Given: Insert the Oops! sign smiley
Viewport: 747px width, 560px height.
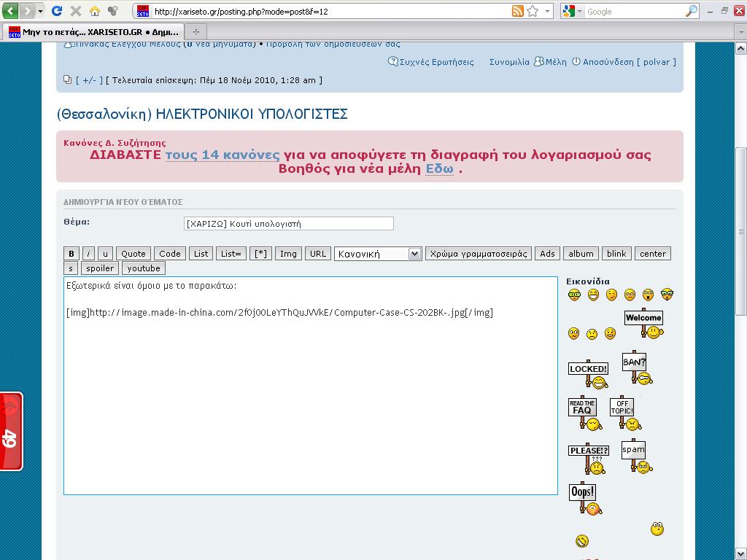Looking at the screenshot, I should [584, 498].
